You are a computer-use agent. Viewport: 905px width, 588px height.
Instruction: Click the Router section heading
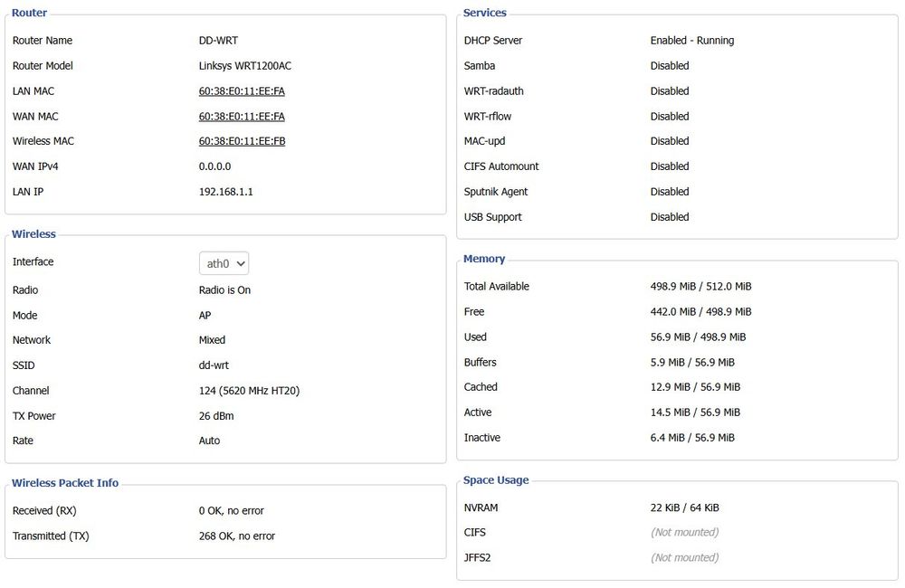pos(30,13)
